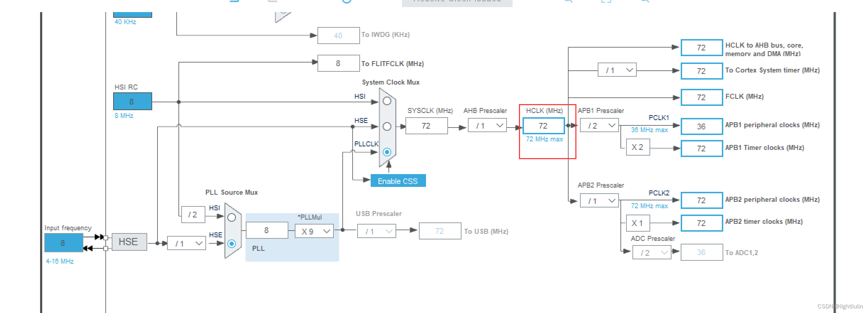The width and height of the screenshot is (868, 313).
Task: Click the '72 MHz max' label under HCLK
Action: [x=544, y=139]
